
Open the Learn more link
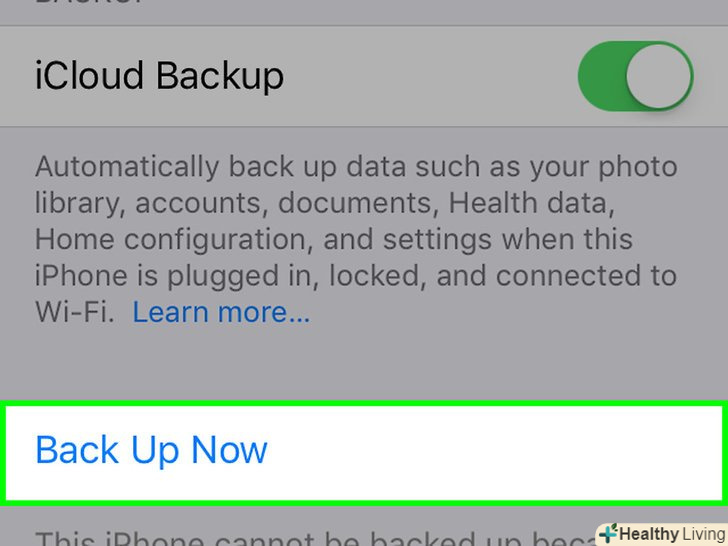(x=221, y=313)
